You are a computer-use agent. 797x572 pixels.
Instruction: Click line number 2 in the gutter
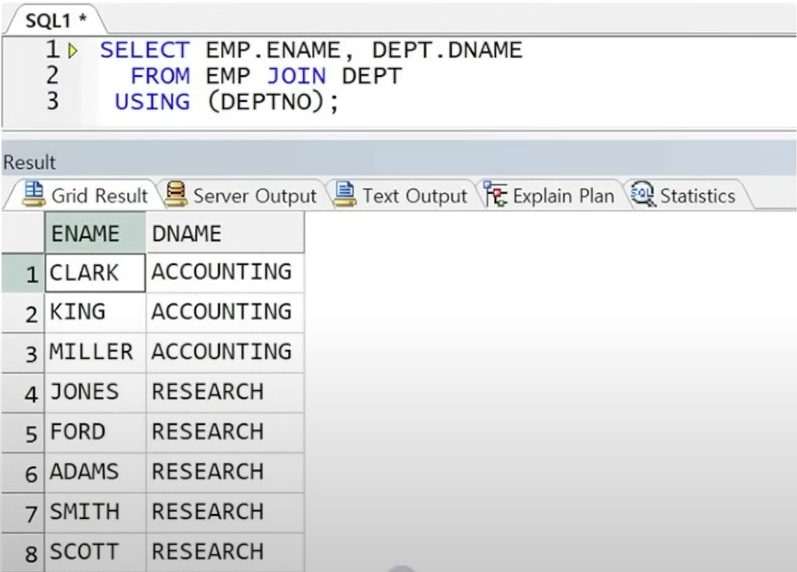coord(52,75)
